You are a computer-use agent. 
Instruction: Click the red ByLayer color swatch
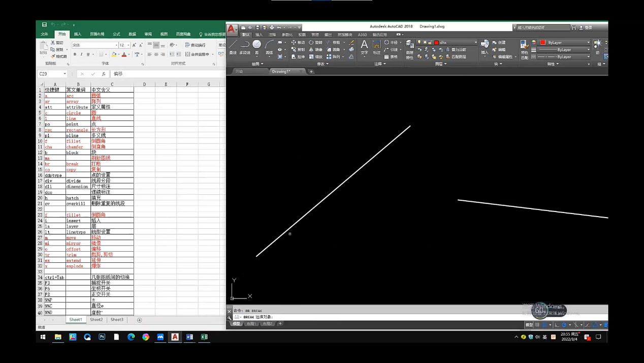coord(543,43)
